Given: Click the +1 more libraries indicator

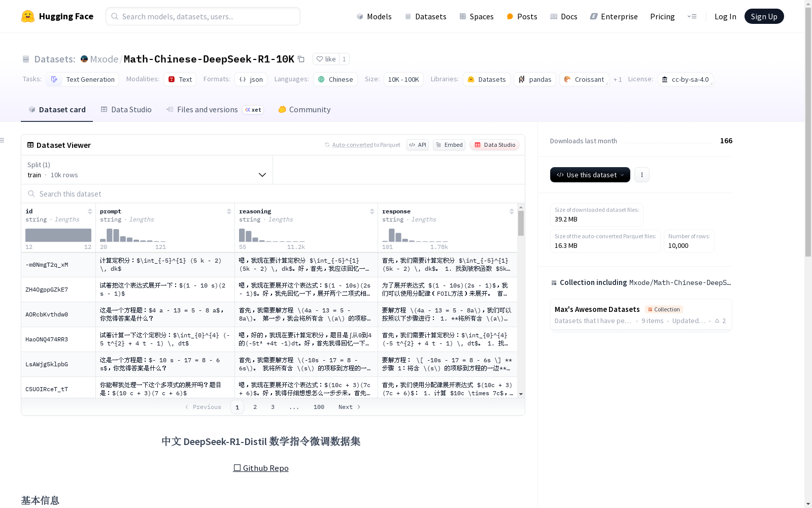Looking at the screenshot, I should point(618,79).
